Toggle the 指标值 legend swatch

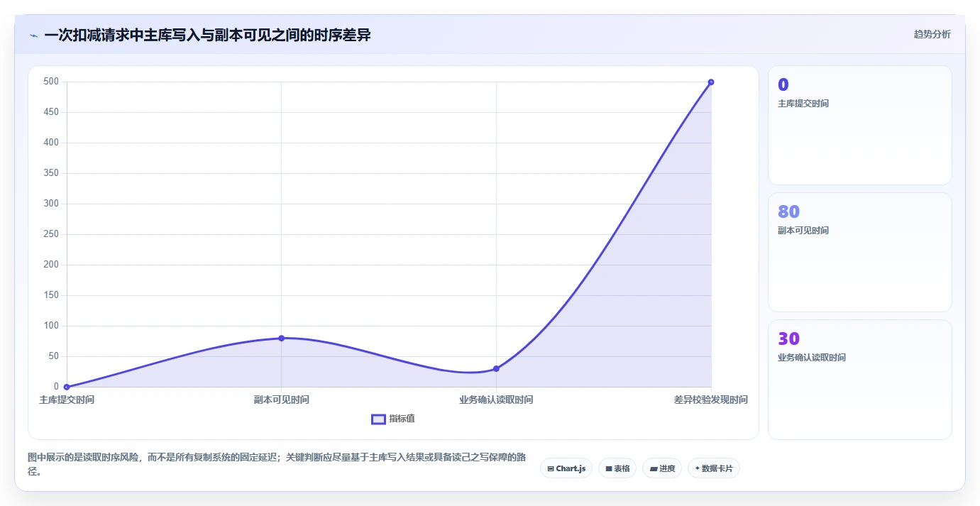pyautogui.click(x=378, y=419)
